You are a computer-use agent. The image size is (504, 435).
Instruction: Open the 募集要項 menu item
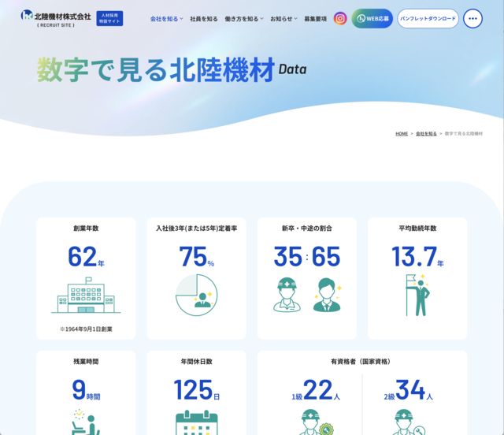point(315,19)
